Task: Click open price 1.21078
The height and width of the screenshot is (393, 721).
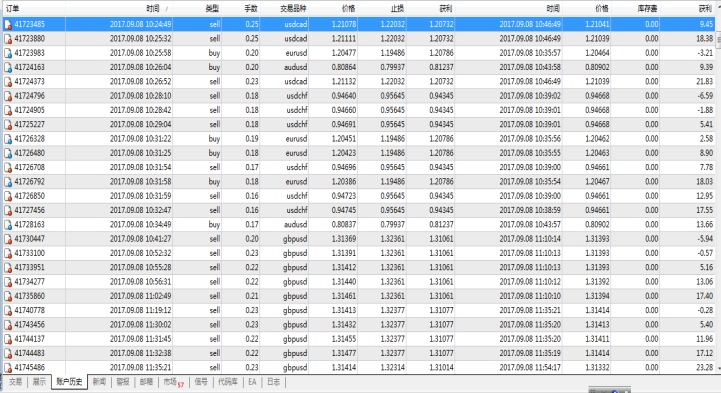Action: tap(343, 24)
